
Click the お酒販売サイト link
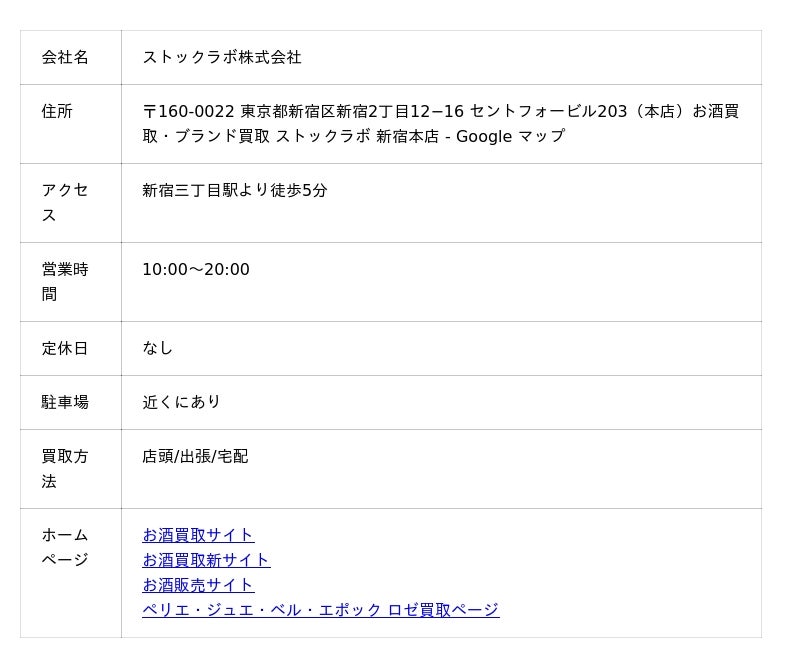click(198, 585)
